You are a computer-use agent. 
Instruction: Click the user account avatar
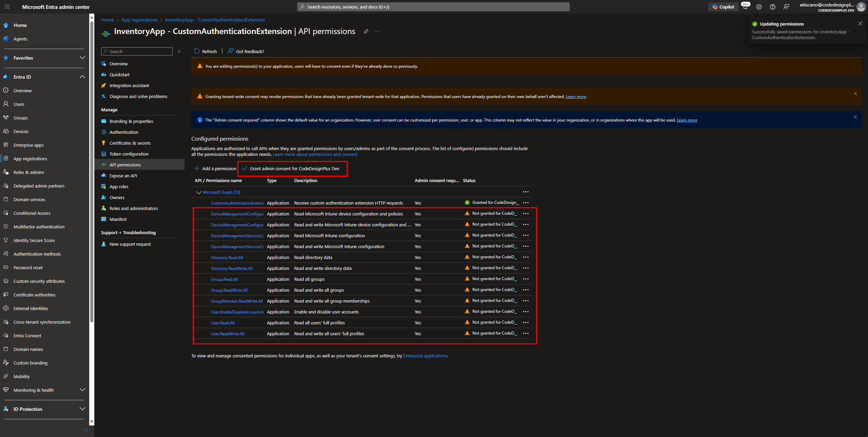(x=861, y=7)
